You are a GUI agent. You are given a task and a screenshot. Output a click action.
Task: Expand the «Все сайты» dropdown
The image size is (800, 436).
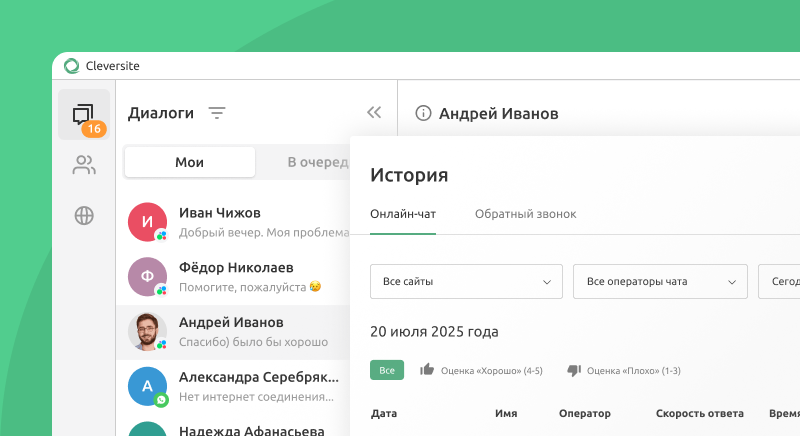point(466,282)
